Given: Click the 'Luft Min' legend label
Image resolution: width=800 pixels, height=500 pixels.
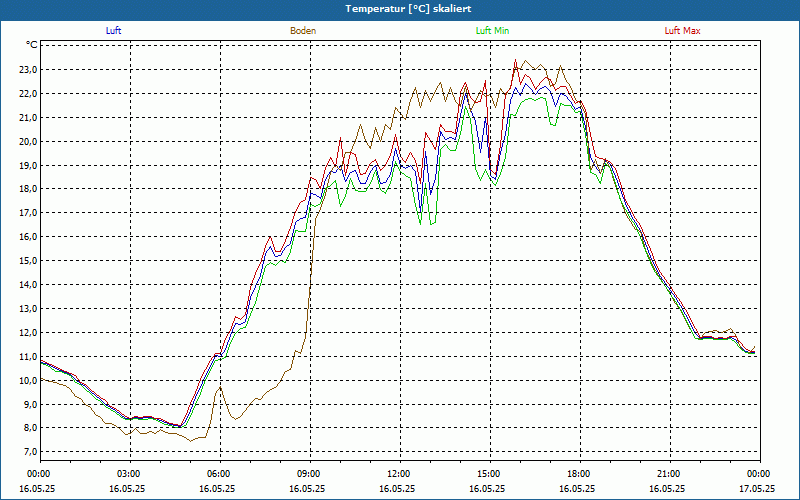Looking at the screenshot, I should (492, 31).
